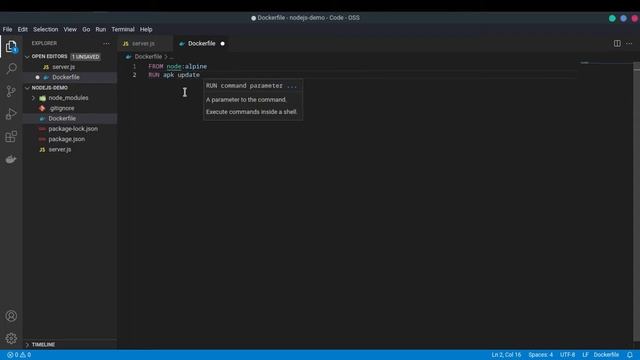Open the Edit menu
640x360 pixels.
[x=22, y=29]
